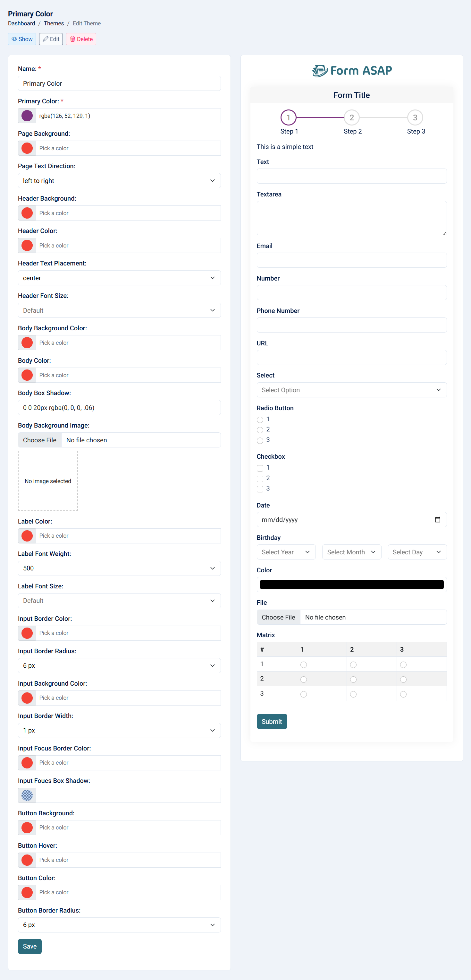
Task: Click the eye icon on Show button
Action: (x=14, y=39)
